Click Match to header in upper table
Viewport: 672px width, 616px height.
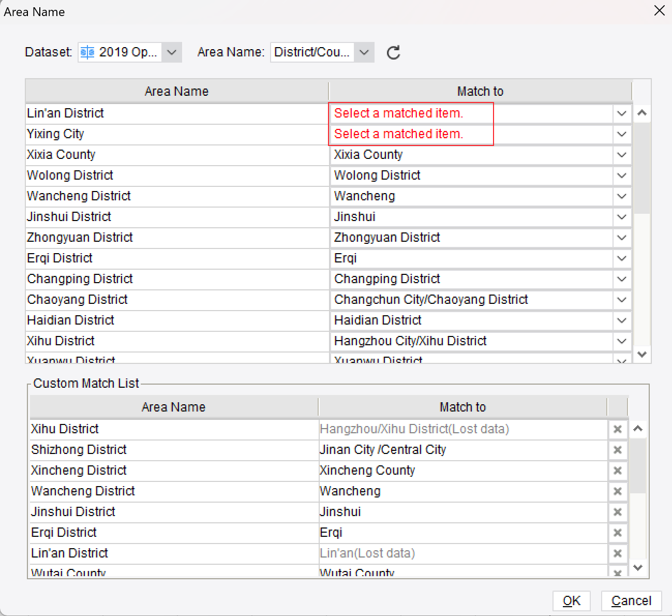pyautogui.click(x=480, y=92)
